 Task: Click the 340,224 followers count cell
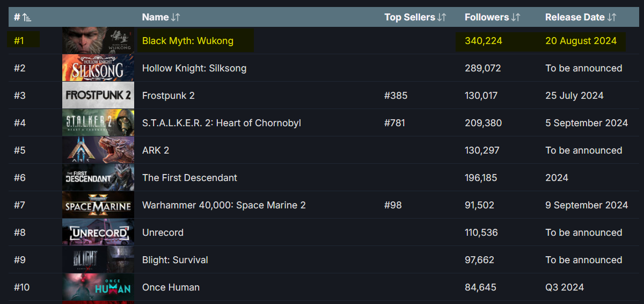coord(484,41)
